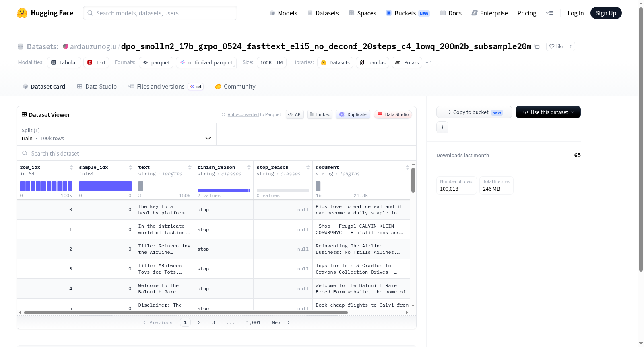Sort the sample_idx column
The image size is (644, 347).
click(130, 167)
